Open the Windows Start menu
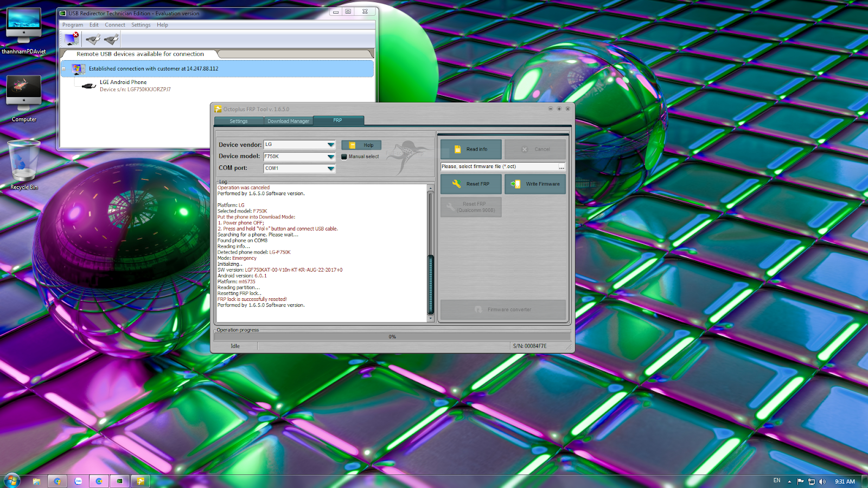 (x=11, y=480)
